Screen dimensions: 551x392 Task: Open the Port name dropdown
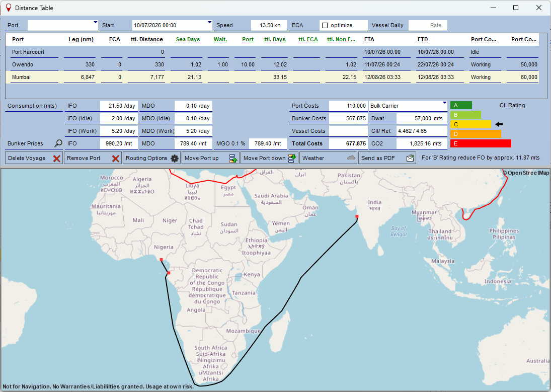pyautogui.click(x=95, y=22)
